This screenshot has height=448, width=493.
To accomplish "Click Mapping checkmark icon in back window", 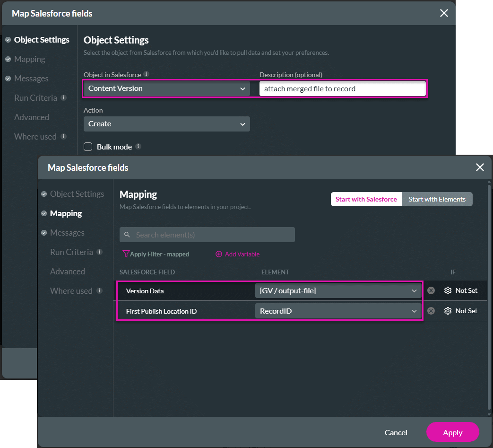I will (x=8, y=59).
